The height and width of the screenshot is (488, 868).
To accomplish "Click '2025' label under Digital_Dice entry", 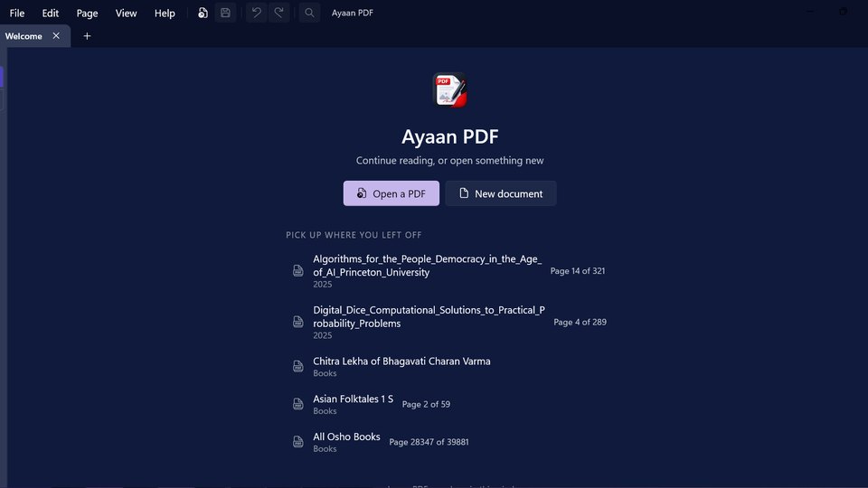I will coord(323,335).
